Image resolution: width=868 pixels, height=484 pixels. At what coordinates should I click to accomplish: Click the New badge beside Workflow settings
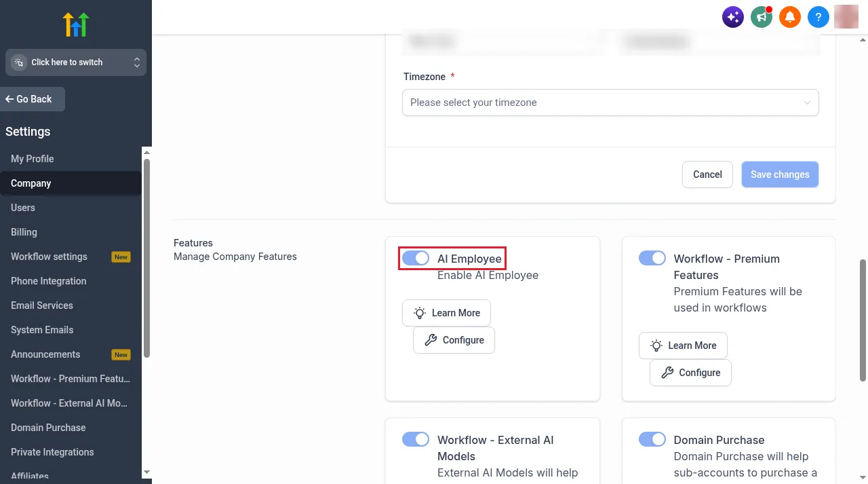[121, 257]
